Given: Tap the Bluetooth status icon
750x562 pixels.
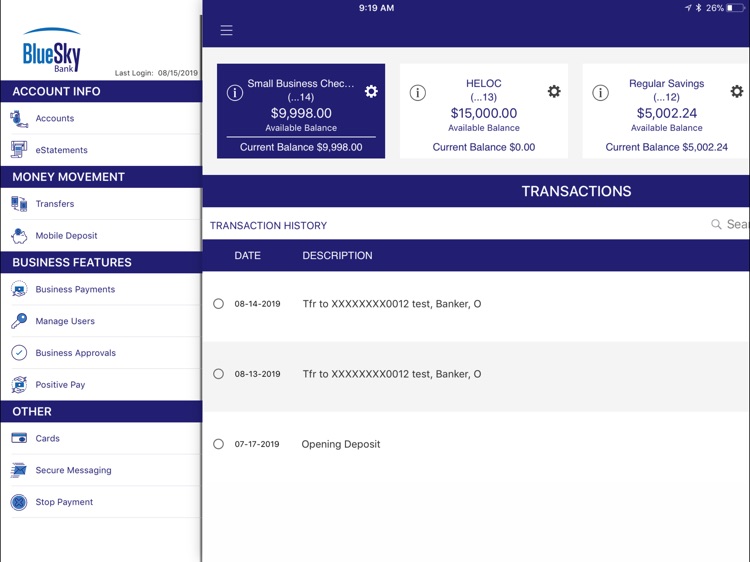Looking at the screenshot, I should [698, 8].
